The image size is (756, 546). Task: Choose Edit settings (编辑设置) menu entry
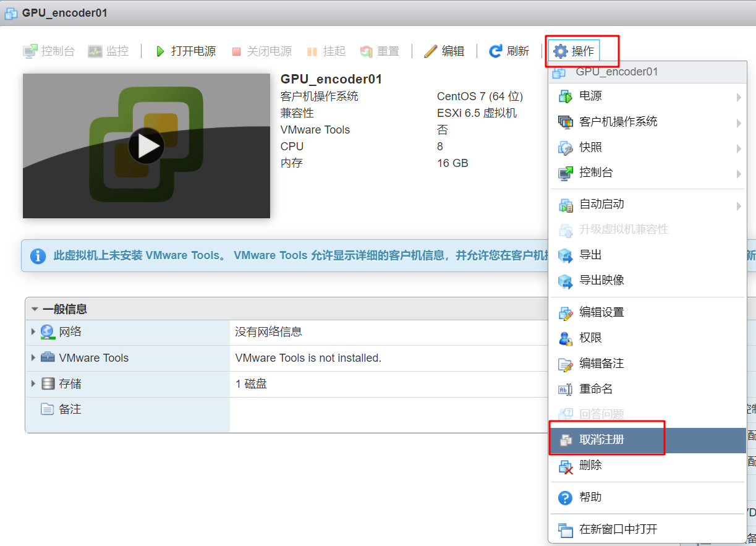click(648, 312)
